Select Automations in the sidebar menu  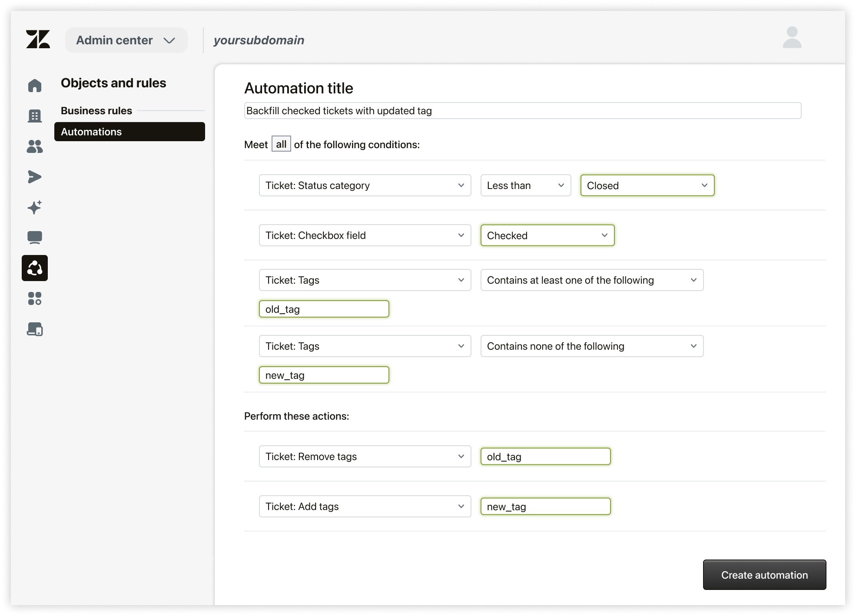(x=129, y=132)
